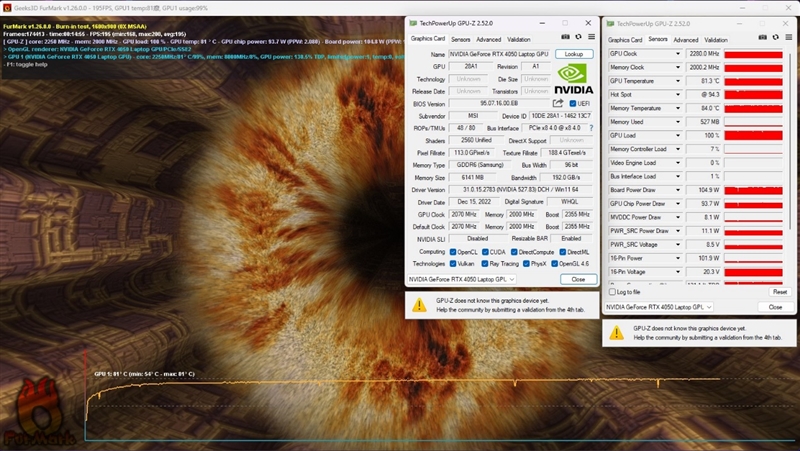
Task: Click the Memory Type GDDR6 (Samsung) field
Action: tap(480, 165)
